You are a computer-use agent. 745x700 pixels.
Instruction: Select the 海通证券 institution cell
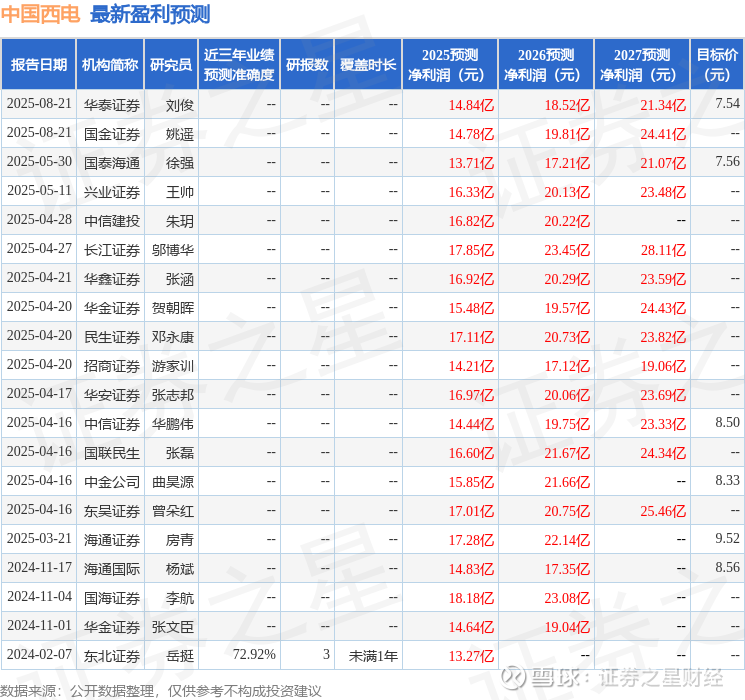coord(112,540)
